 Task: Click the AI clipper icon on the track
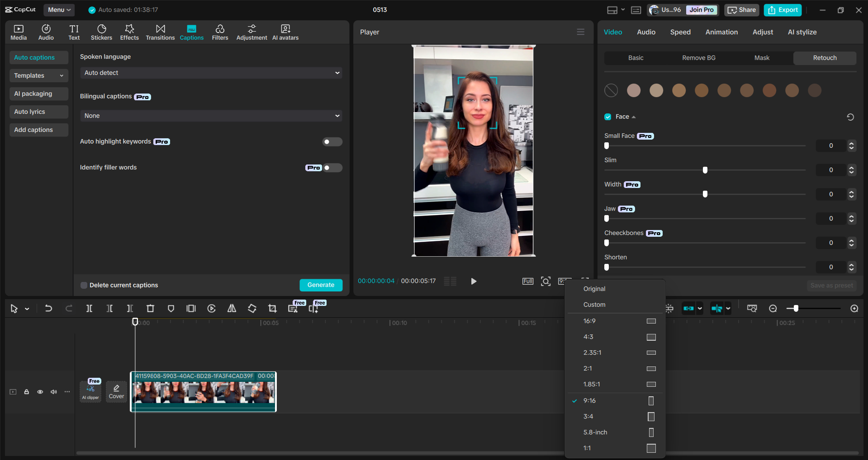(90, 390)
